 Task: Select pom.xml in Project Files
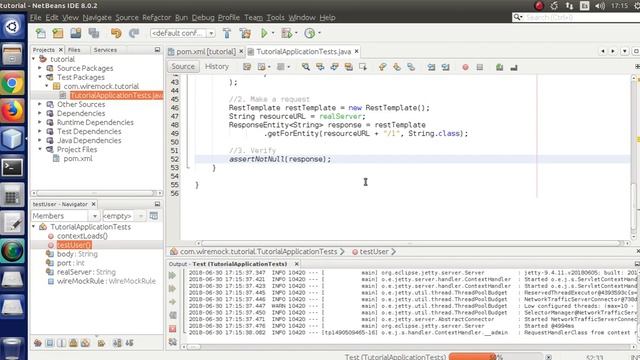click(78, 158)
